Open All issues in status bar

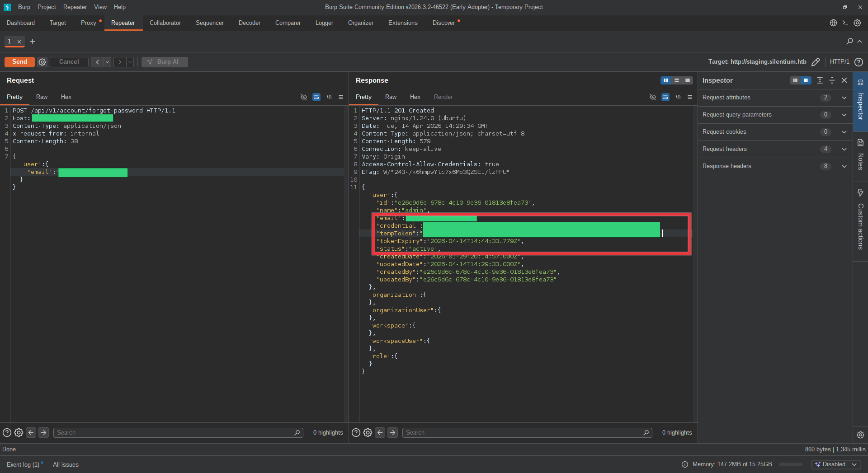66,464
